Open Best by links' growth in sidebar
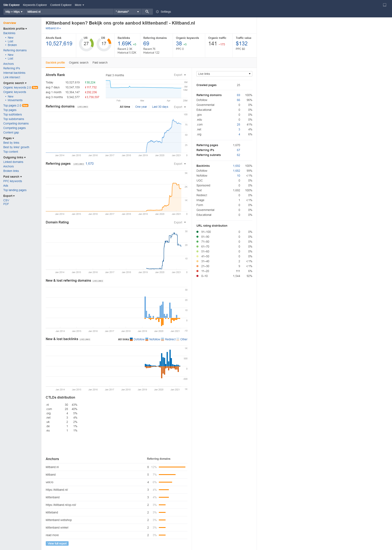This screenshot has height=550, width=392. point(16,147)
